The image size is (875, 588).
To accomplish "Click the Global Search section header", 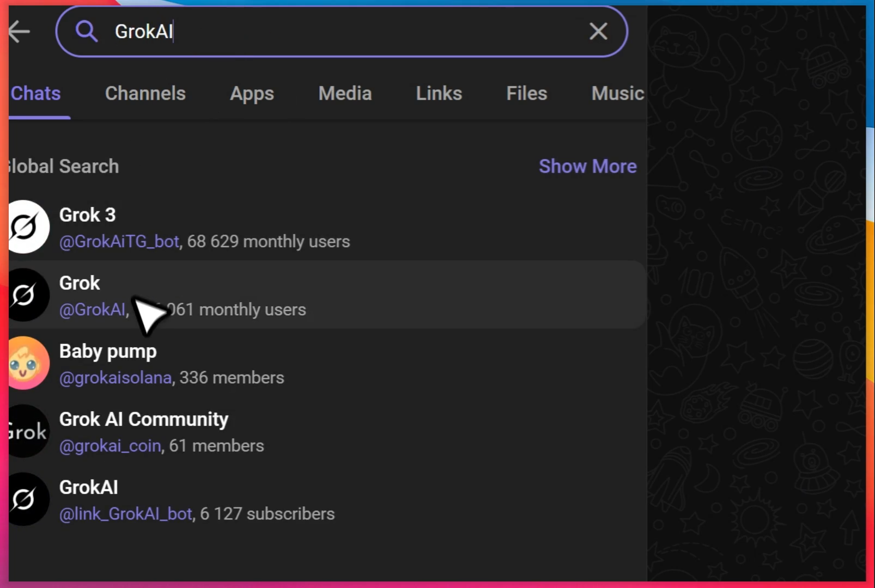I will [x=64, y=166].
